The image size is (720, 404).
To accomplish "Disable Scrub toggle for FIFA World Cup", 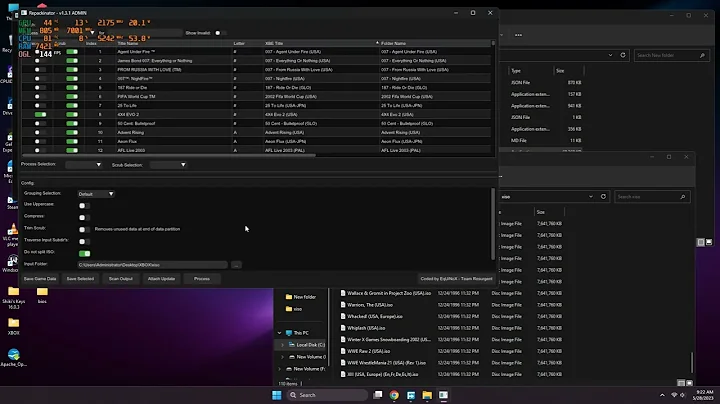I will point(72,96).
